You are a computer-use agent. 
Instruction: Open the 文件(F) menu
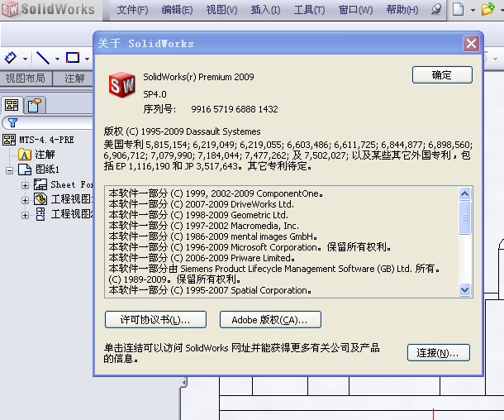(132, 10)
